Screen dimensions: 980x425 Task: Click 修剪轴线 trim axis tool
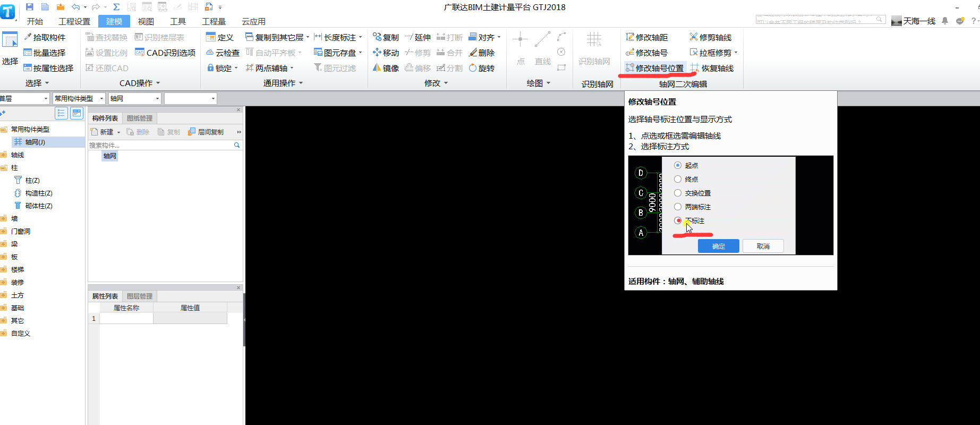pos(710,37)
